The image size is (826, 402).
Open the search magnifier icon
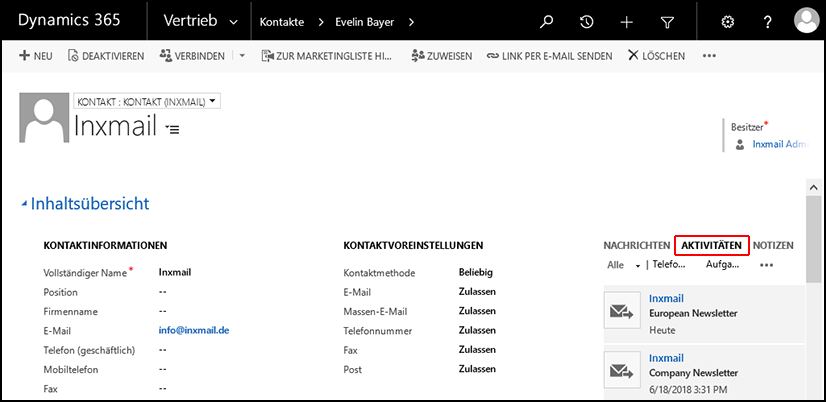click(546, 22)
